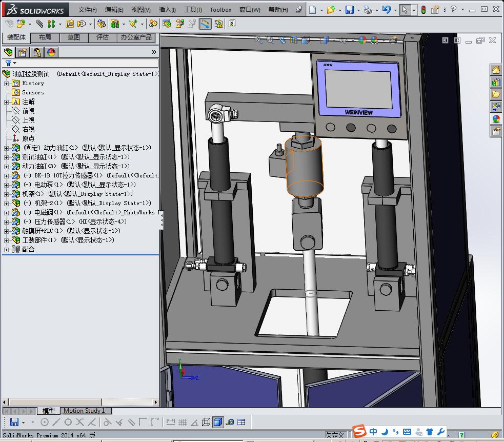Click the Open file folder icon
The image size is (504, 442).
[331, 10]
